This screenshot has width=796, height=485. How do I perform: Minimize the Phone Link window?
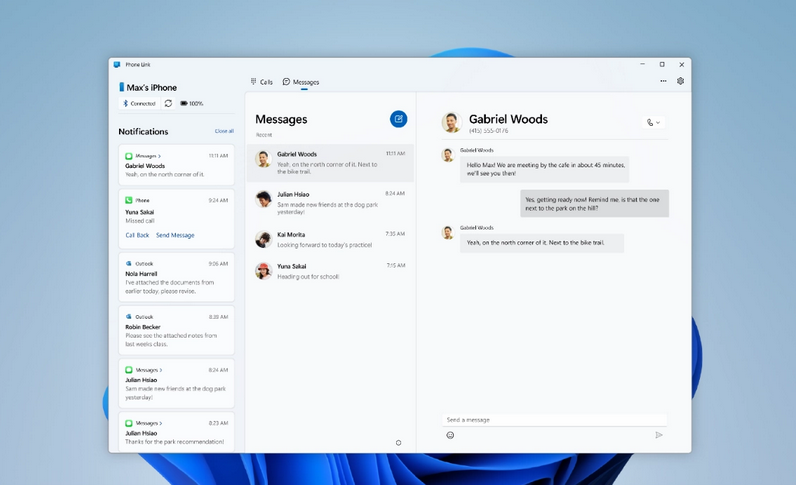pos(643,64)
